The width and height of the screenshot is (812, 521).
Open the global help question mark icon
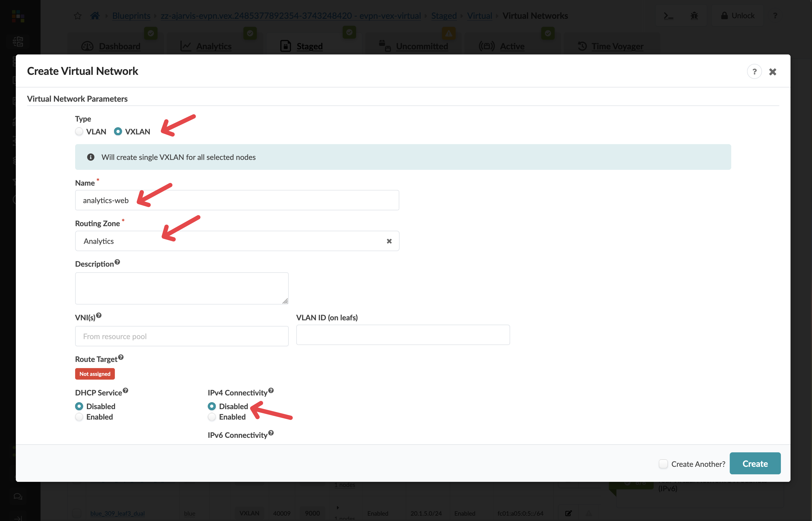point(775,16)
